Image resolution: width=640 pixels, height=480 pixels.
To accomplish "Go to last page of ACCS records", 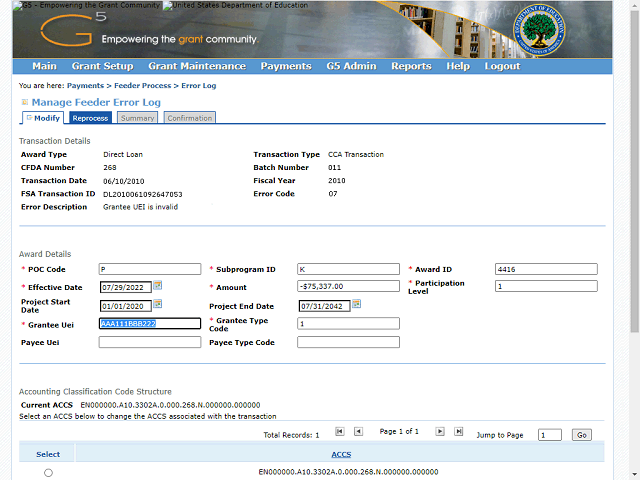I will [x=459, y=431].
